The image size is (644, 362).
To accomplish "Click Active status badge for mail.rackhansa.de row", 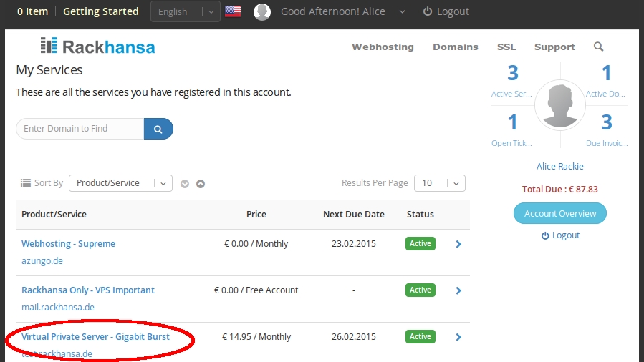I will click(x=420, y=290).
